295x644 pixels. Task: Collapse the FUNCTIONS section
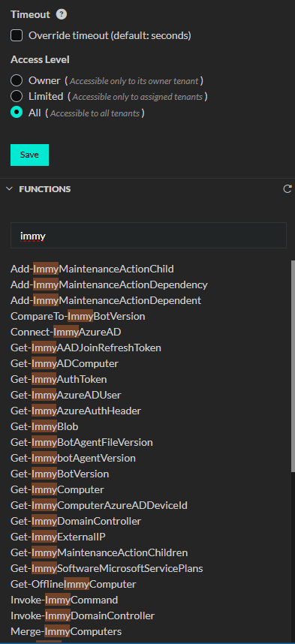(9, 189)
